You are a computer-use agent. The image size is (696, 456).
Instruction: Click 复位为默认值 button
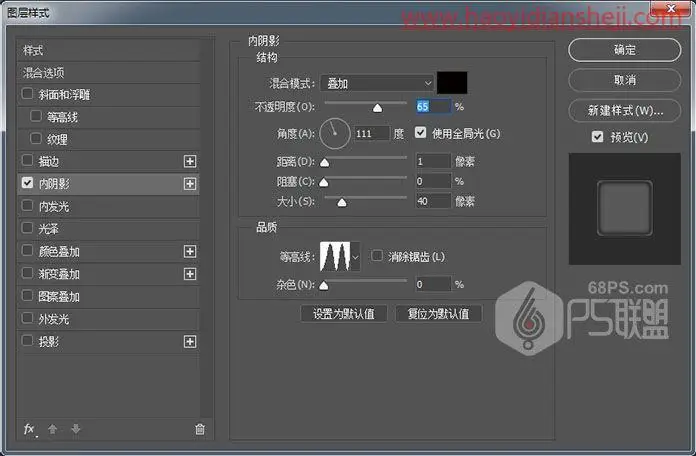point(438,314)
